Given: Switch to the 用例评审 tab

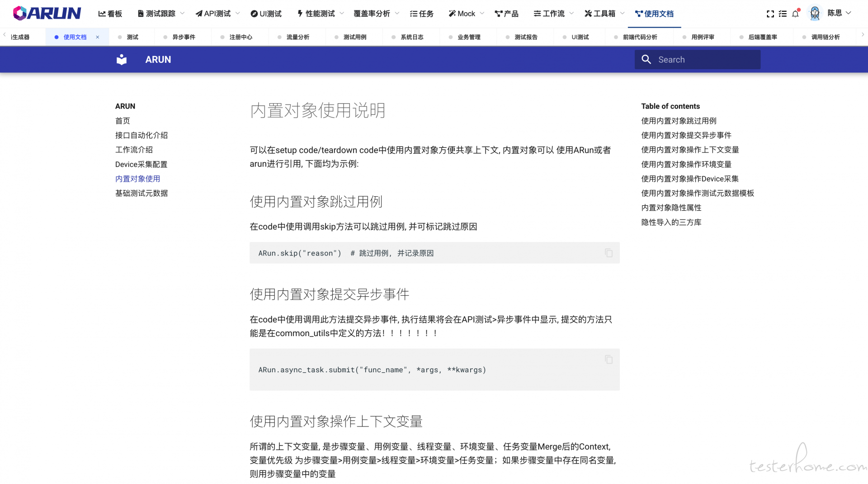Looking at the screenshot, I should (703, 37).
